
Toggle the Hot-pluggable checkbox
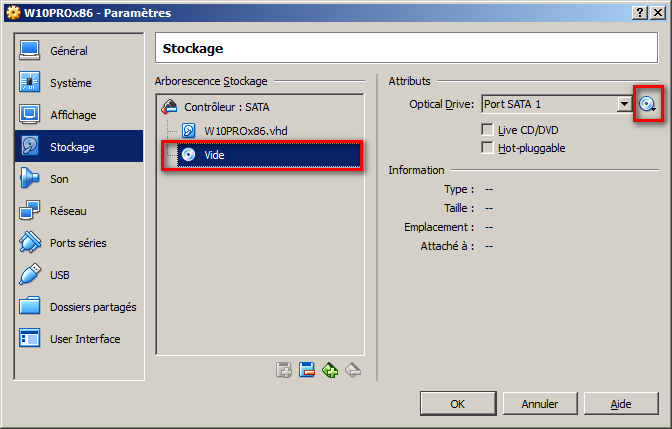(x=488, y=148)
